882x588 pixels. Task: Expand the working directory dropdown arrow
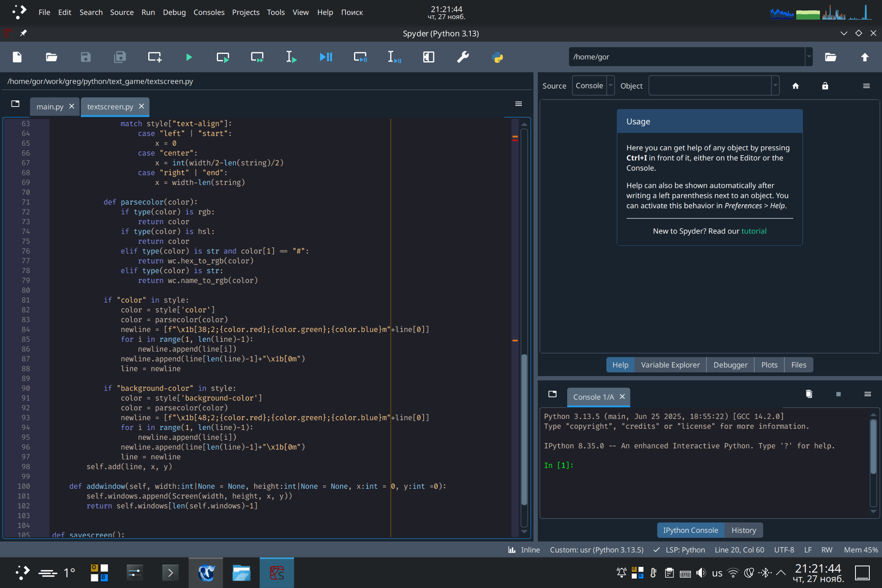[x=808, y=57]
